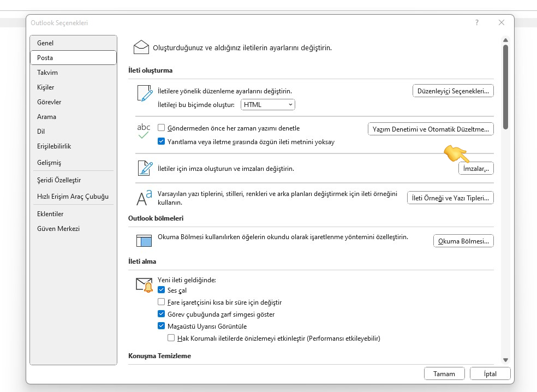Click the abc spell check icon
537x392 pixels.
click(x=144, y=130)
